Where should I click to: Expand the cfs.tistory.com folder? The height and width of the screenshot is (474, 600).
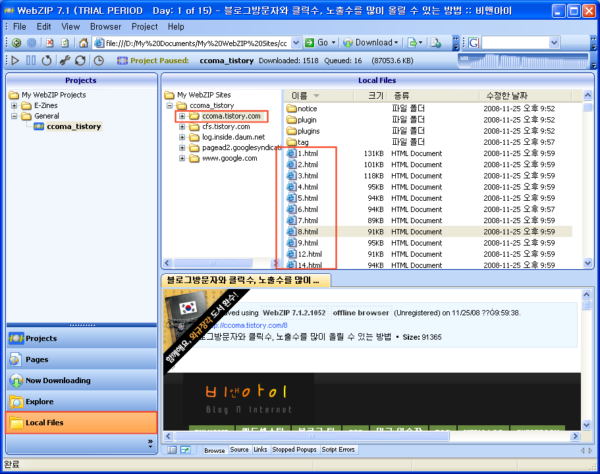coord(182,126)
